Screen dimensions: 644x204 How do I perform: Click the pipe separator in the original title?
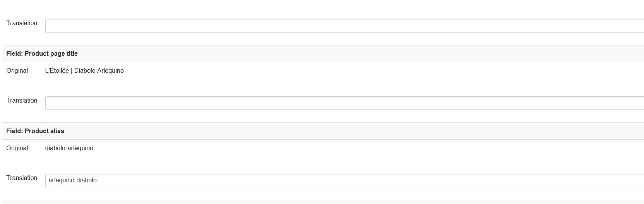pos(72,71)
